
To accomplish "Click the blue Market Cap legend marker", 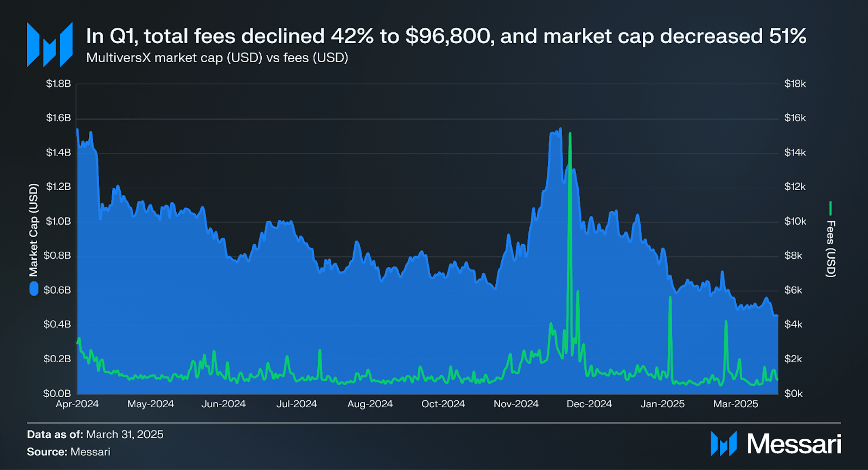I will point(34,289).
